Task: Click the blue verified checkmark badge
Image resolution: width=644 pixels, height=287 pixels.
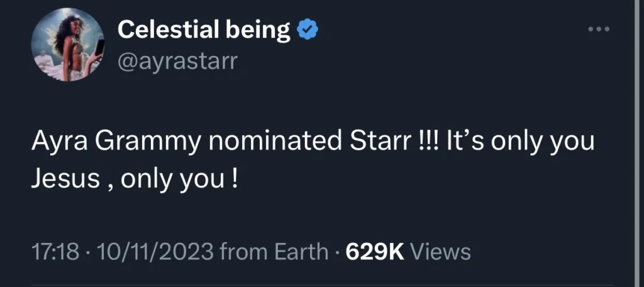Action: 307,30
